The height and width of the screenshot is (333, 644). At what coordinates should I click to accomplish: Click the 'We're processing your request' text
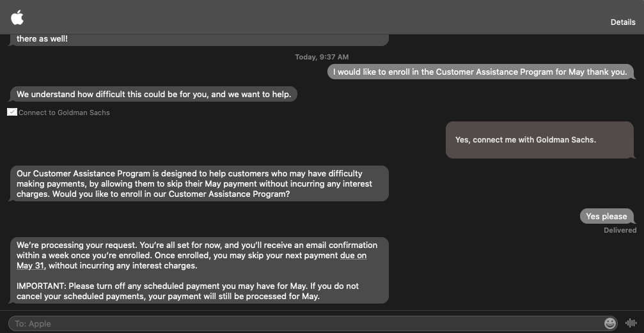78,245
